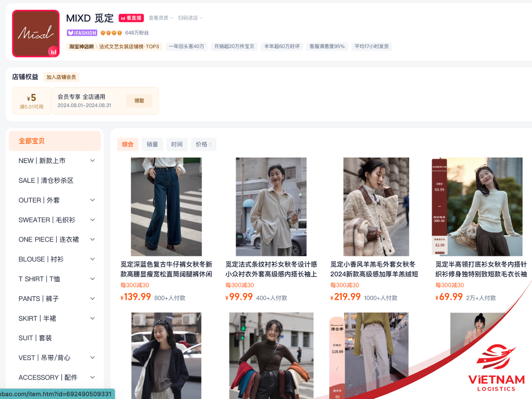Viewport: 532px width, 399px height.
Task: Click the 客服满意度95% tag
Action: tap(327, 47)
